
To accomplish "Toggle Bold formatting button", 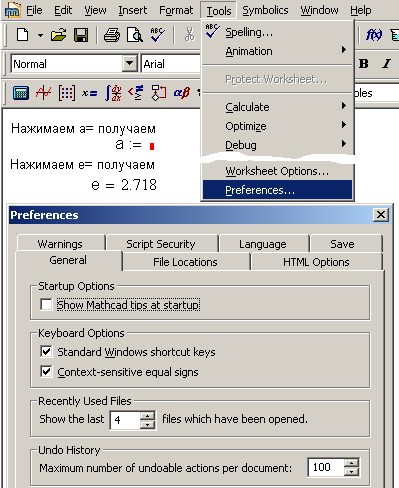I will click(364, 63).
